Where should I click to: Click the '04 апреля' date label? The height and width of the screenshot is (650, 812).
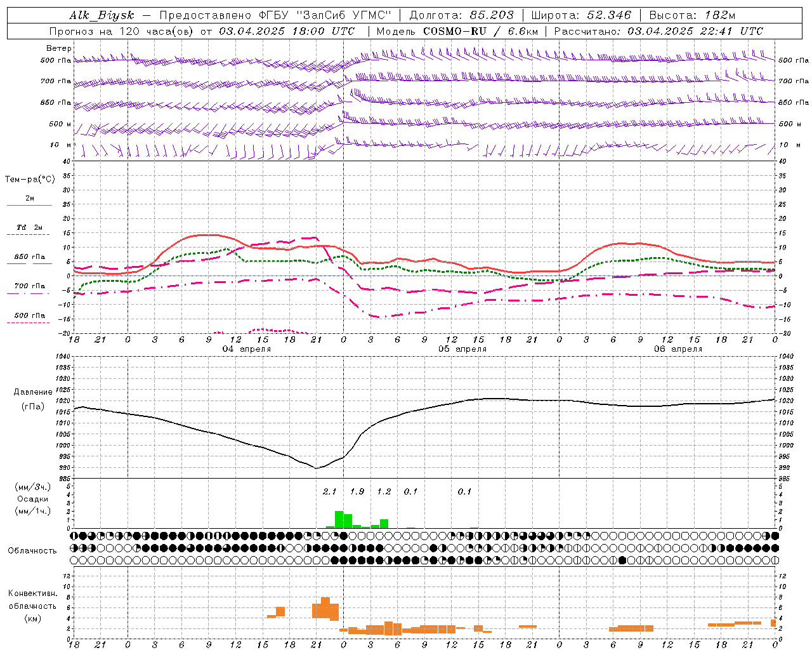click(246, 349)
